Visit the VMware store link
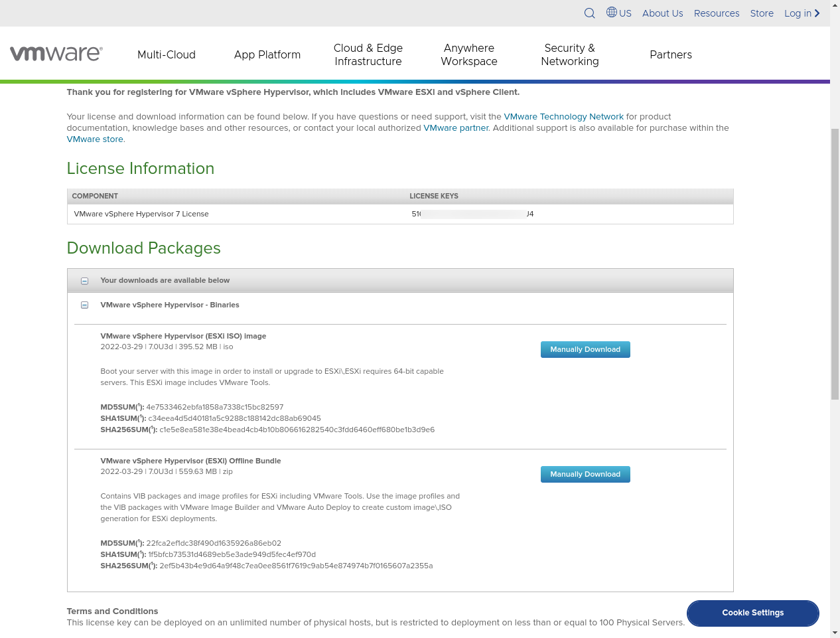 95,139
